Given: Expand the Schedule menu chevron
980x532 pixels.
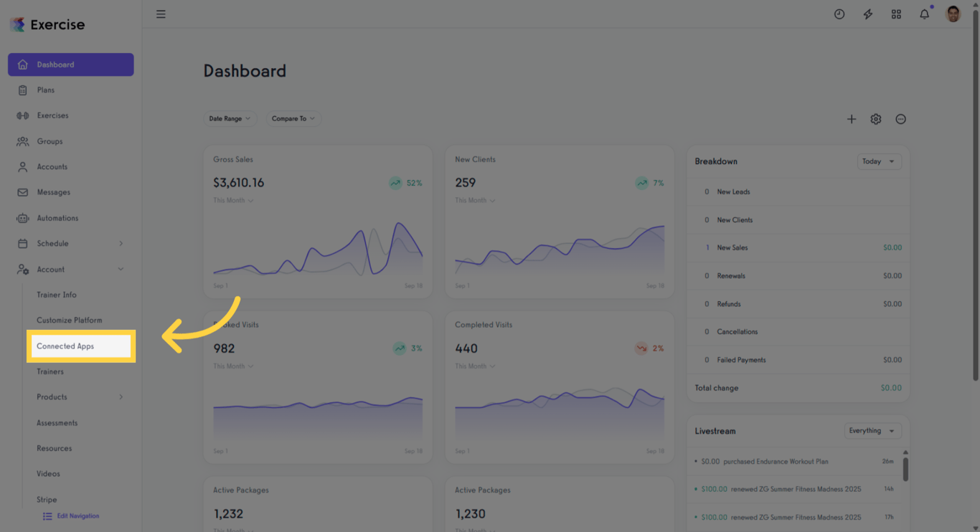Looking at the screenshot, I should point(121,244).
